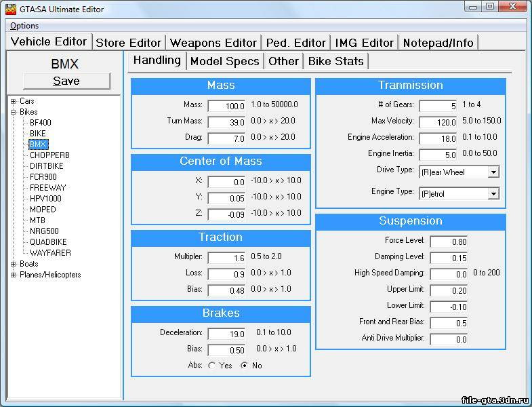Screen dimensions: 532x407
Task: Switch to the IMG Editor tab
Action: point(364,43)
